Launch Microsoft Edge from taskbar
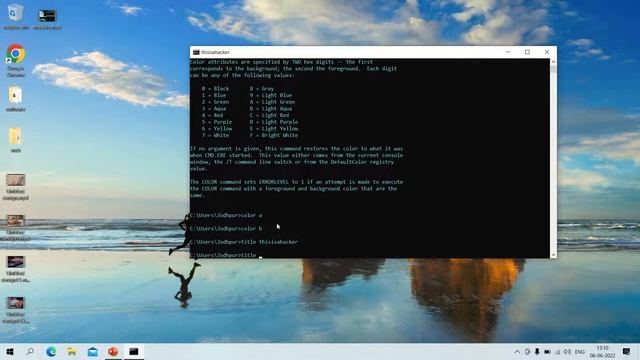Image resolution: width=640 pixels, height=360 pixels. click(x=51, y=351)
